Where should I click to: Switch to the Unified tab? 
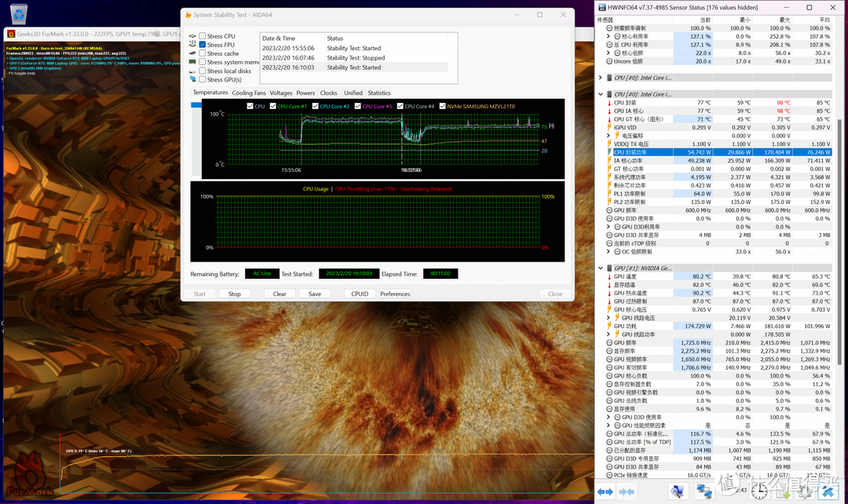(x=353, y=93)
